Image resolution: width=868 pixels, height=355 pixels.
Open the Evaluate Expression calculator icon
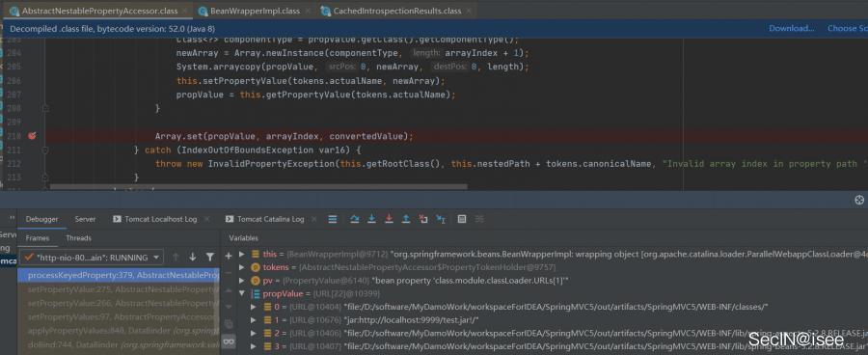pos(462,219)
